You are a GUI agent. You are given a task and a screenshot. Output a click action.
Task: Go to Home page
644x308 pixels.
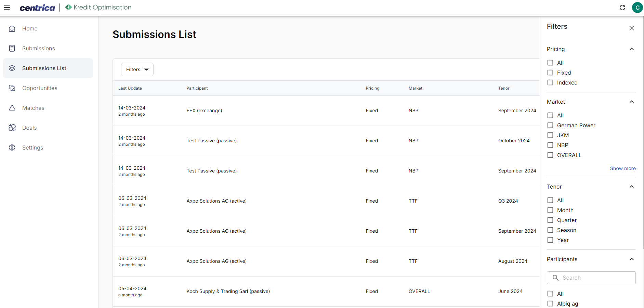(48, 29)
